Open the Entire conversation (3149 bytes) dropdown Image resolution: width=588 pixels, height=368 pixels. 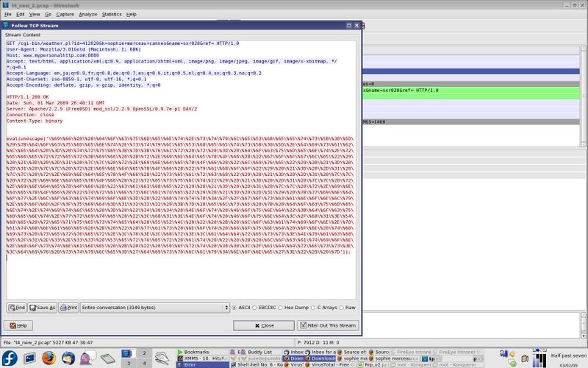(154, 308)
